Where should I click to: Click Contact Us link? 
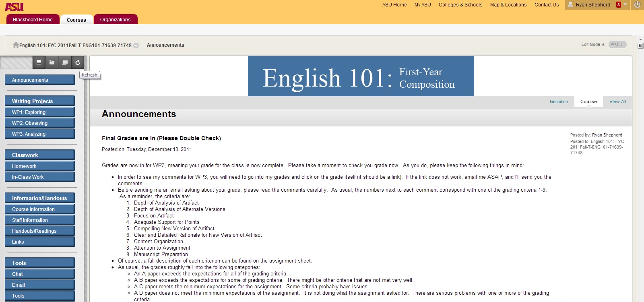(547, 5)
